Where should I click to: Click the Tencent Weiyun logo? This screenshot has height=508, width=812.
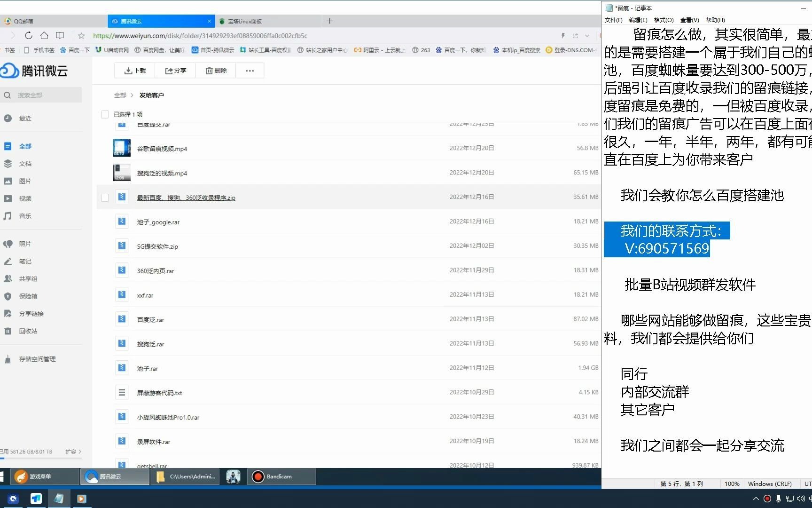coord(34,71)
